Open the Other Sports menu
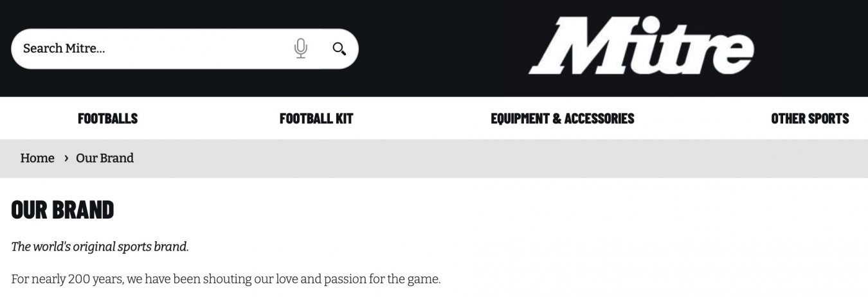868x297 pixels. 809,118
